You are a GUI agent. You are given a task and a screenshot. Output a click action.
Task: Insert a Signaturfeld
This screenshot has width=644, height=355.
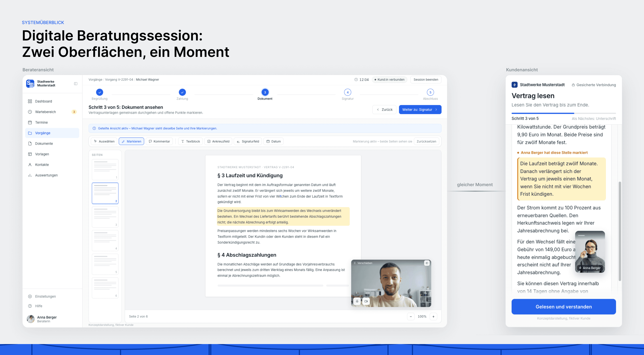[248, 141]
